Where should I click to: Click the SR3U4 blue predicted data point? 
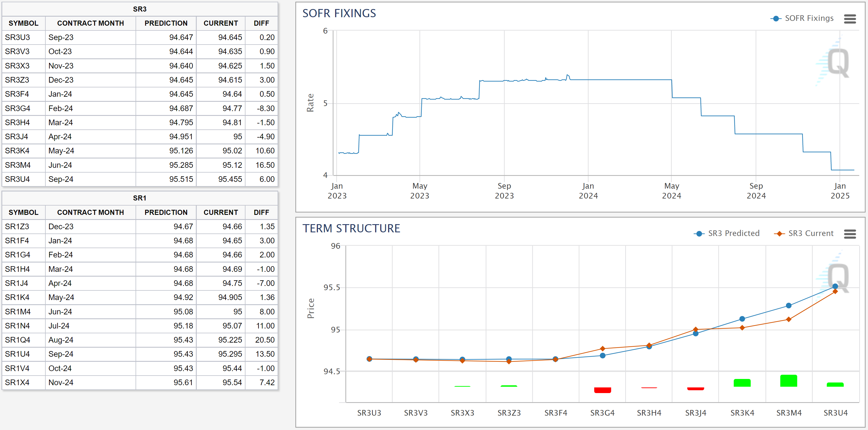(x=835, y=286)
